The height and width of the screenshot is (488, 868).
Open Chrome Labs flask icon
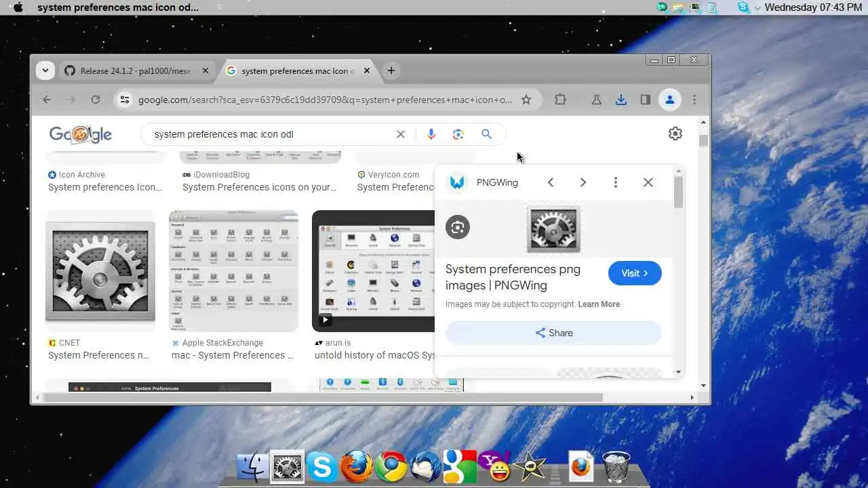coord(597,100)
